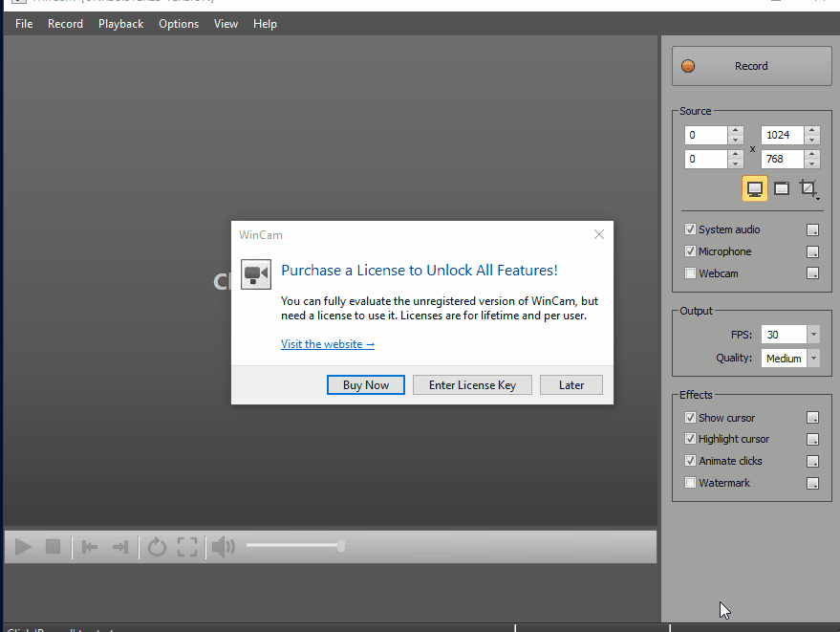The image size is (840, 632).
Task: Uncheck the Microphone checkbox
Action: (690, 251)
